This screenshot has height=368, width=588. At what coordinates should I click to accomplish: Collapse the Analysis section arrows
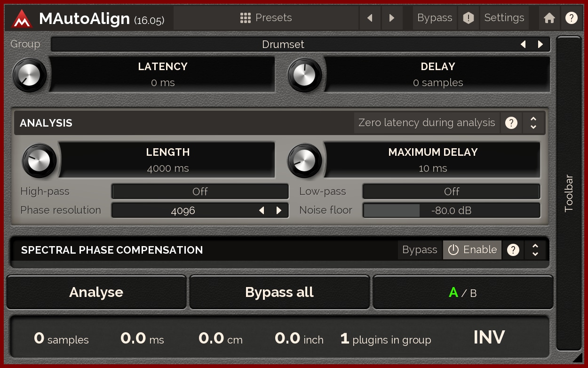(533, 123)
